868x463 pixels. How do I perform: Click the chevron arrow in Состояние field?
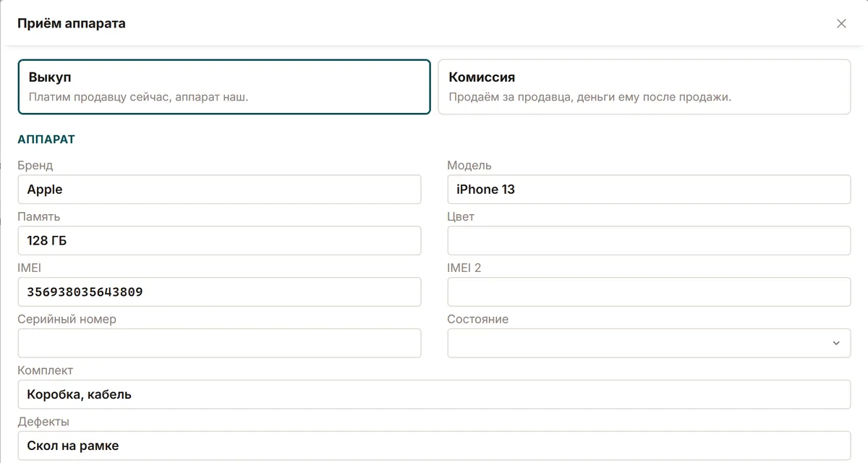click(x=836, y=343)
